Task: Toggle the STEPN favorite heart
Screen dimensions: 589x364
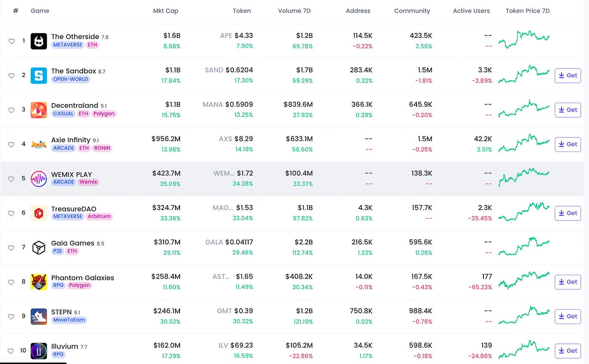Action: coord(11,316)
